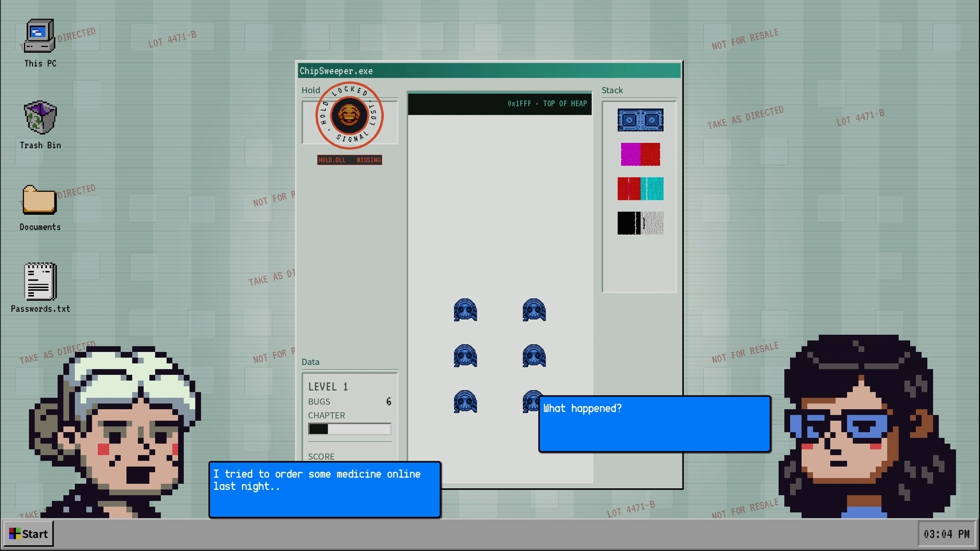The image size is (980, 551).
Task: Click the middle-left bug in the grid
Action: 465,356
